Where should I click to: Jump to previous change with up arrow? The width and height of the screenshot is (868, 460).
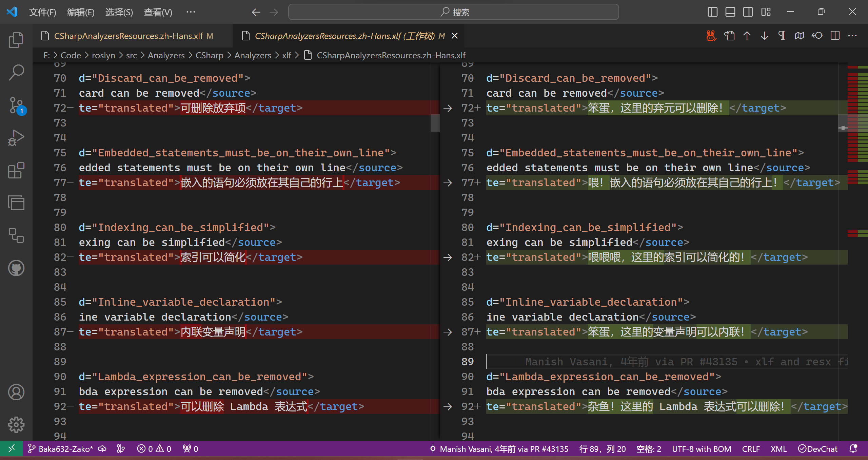click(x=747, y=36)
